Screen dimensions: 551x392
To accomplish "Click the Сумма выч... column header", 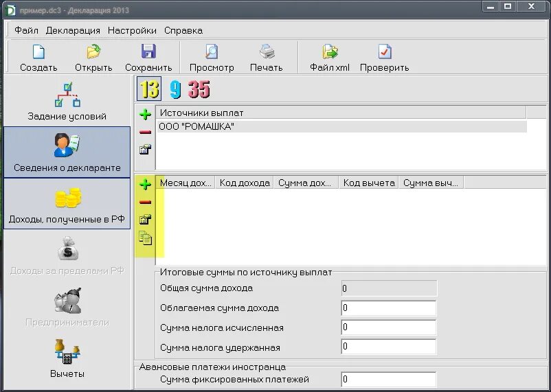I will click(431, 183).
